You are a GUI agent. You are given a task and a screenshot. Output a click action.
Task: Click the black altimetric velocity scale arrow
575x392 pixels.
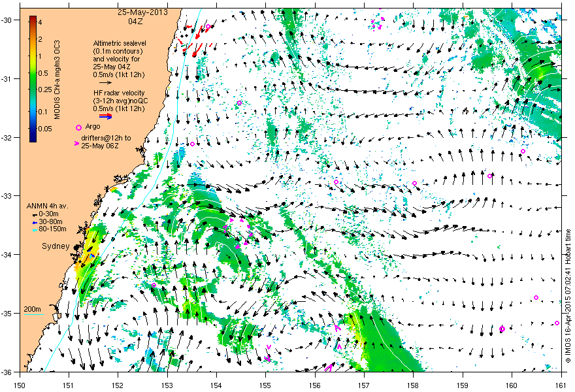tap(106, 83)
